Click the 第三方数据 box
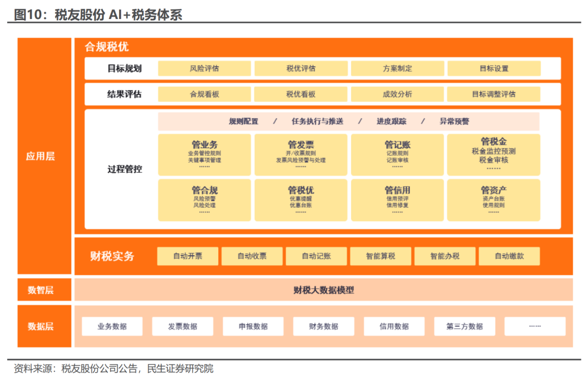Viewport: 588px width, 382px height. [464, 326]
